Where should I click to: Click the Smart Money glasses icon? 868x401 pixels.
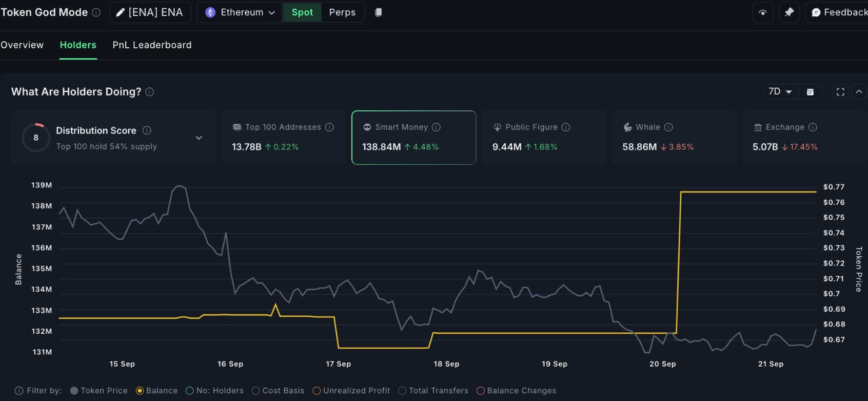[x=367, y=127]
